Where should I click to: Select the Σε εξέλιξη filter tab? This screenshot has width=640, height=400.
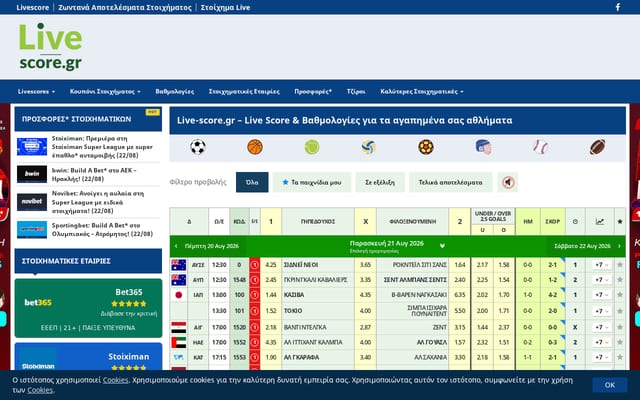click(x=380, y=182)
